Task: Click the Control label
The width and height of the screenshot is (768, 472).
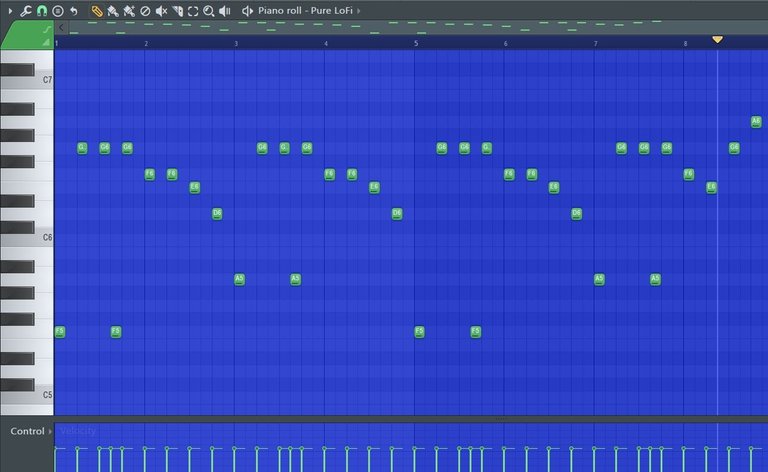Action: coord(27,431)
